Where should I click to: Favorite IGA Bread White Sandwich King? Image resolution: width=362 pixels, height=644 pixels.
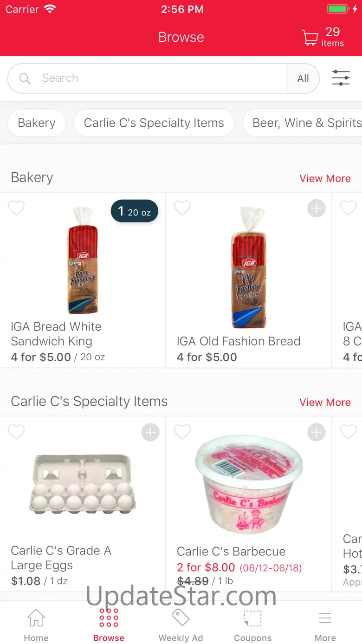click(x=17, y=208)
